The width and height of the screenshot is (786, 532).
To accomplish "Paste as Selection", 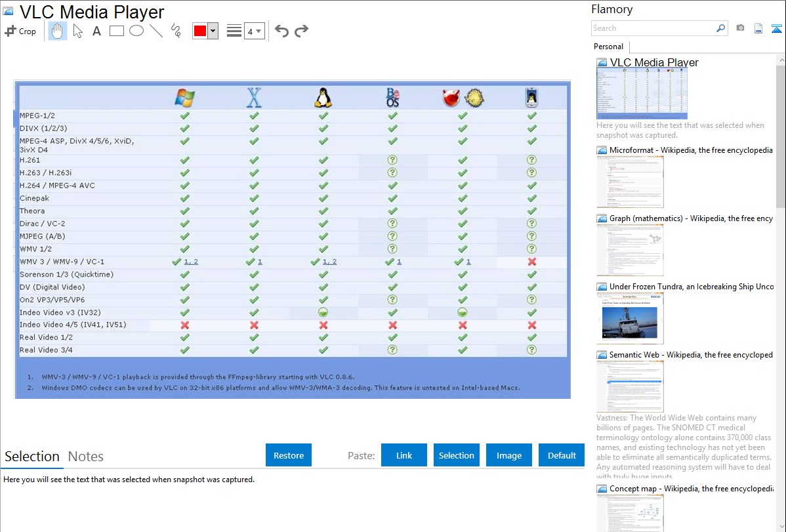I will [456, 455].
